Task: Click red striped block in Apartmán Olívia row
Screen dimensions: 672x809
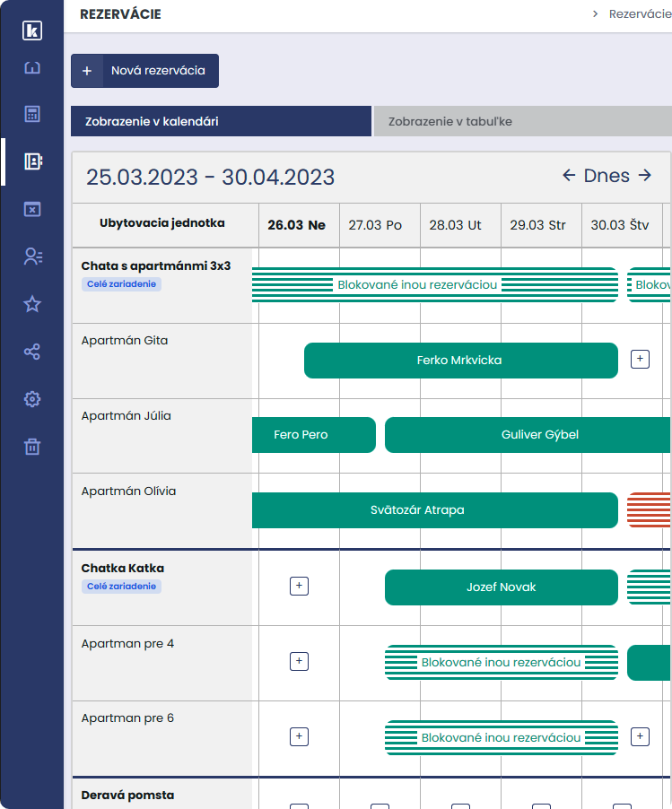Action: pyautogui.click(x=650, y=510)
